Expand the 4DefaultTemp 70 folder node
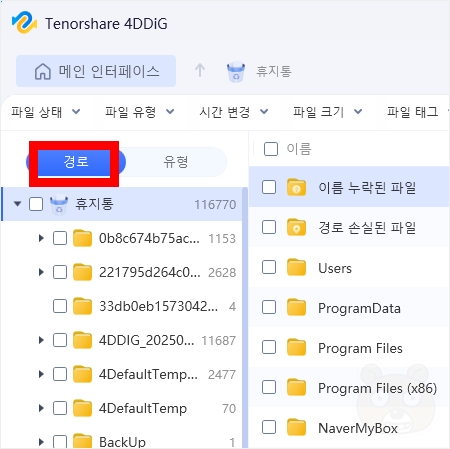The image size is (450, 449). (41, 408)
